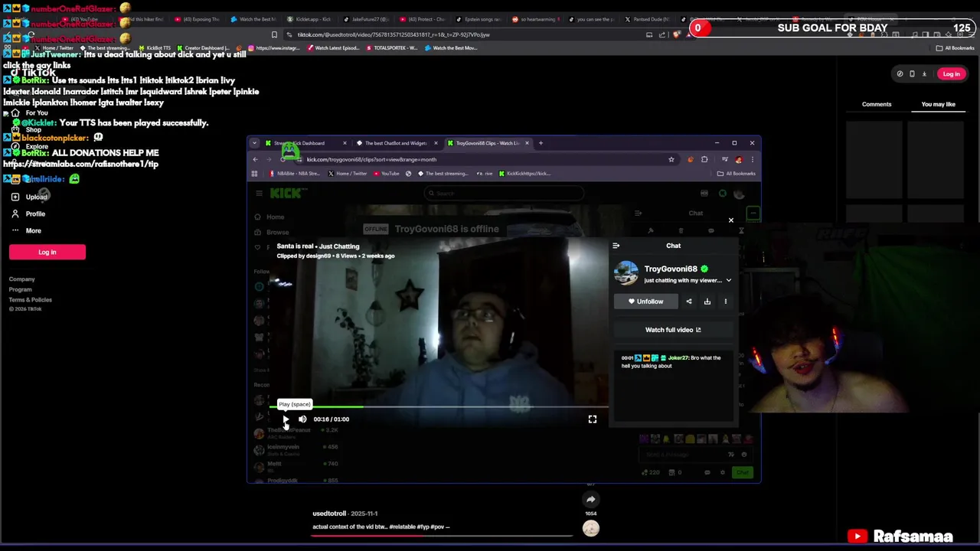Go to Browse in Kick sidebar
This screenshot has height=551, width=980.
point(272,233)
